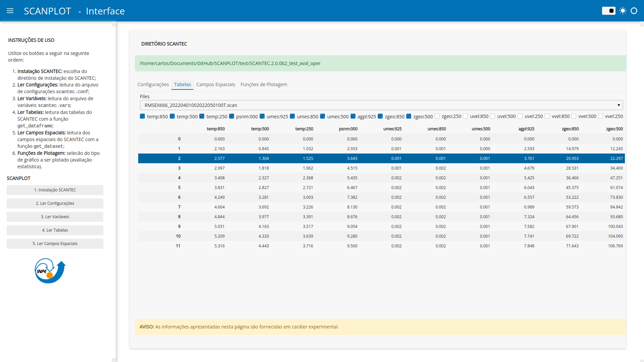Viewport: 644px width, 362px height.
Task: Open the Files dropdown for RMSEX666 scan file
Action: pos(381,105)
